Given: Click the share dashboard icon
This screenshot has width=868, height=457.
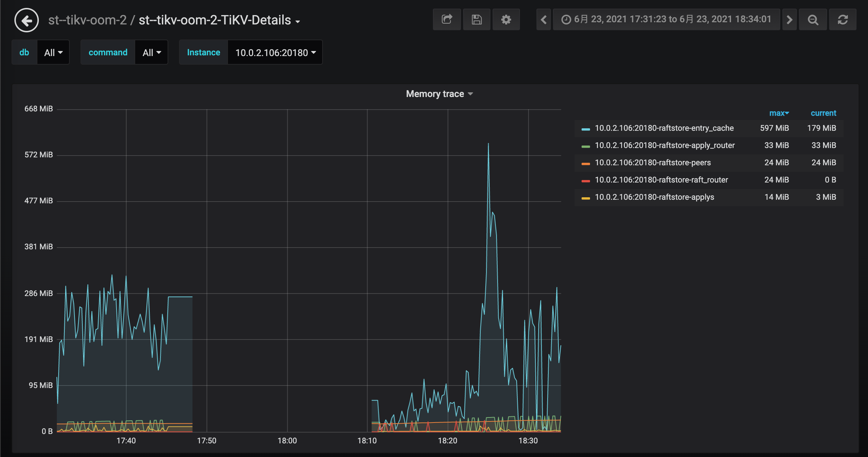Looking at the screenshot, I should (446, 19).
